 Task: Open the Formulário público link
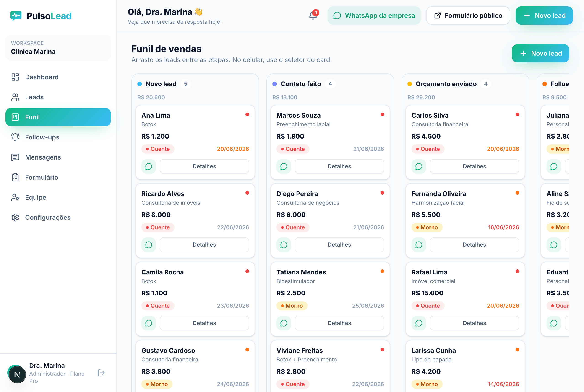pyautogui.click(x=468, y=15)
